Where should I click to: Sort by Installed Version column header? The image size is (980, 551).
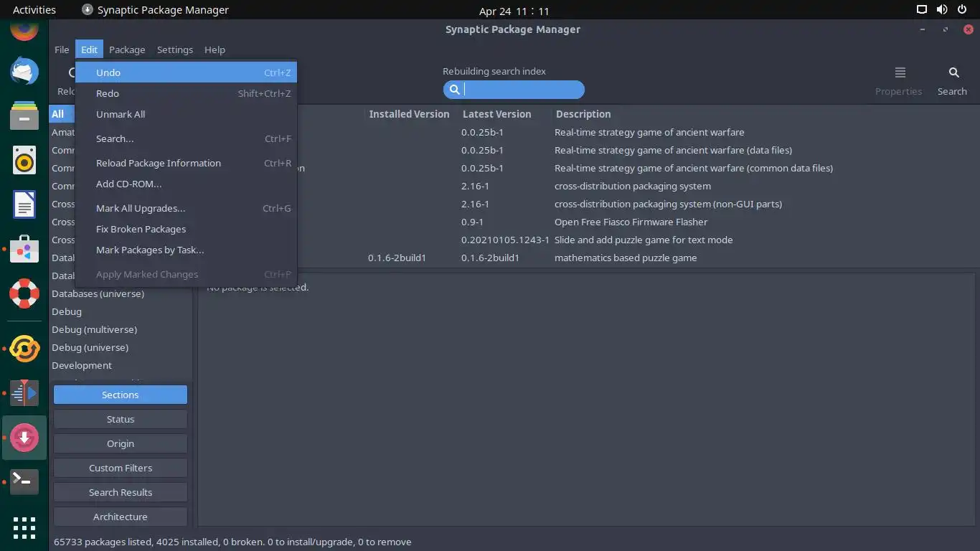[x=409, y=114]
